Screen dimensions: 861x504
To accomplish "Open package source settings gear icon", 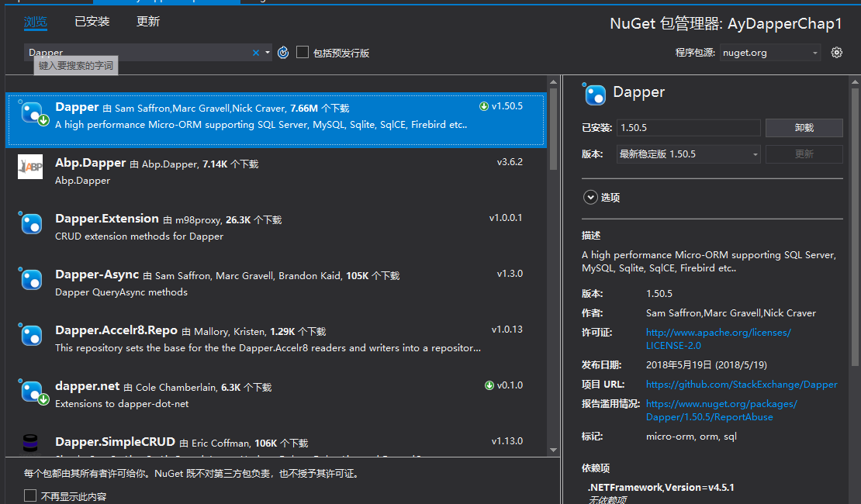I will pyautogui.click(x=836, y=53).
